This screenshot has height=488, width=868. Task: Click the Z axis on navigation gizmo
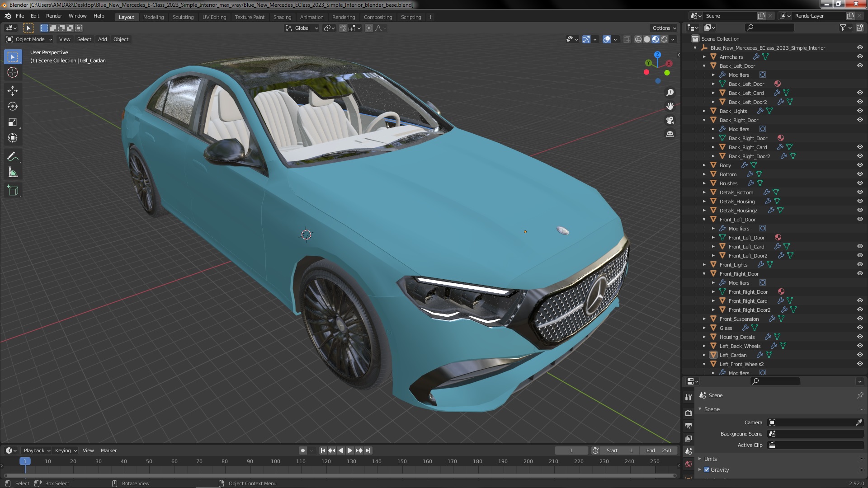(657, 54)
